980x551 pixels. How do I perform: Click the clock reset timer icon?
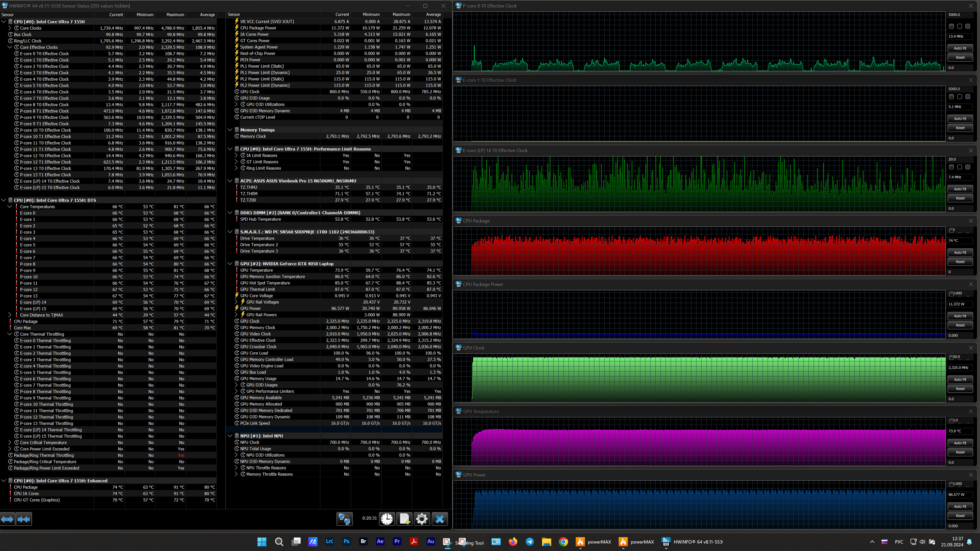tap(387, 519)
